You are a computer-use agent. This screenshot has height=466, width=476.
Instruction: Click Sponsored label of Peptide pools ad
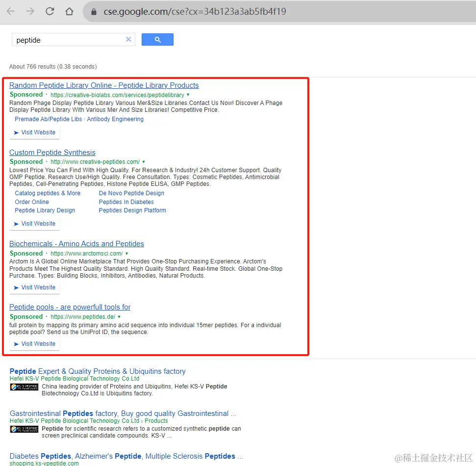pos(26,316)
